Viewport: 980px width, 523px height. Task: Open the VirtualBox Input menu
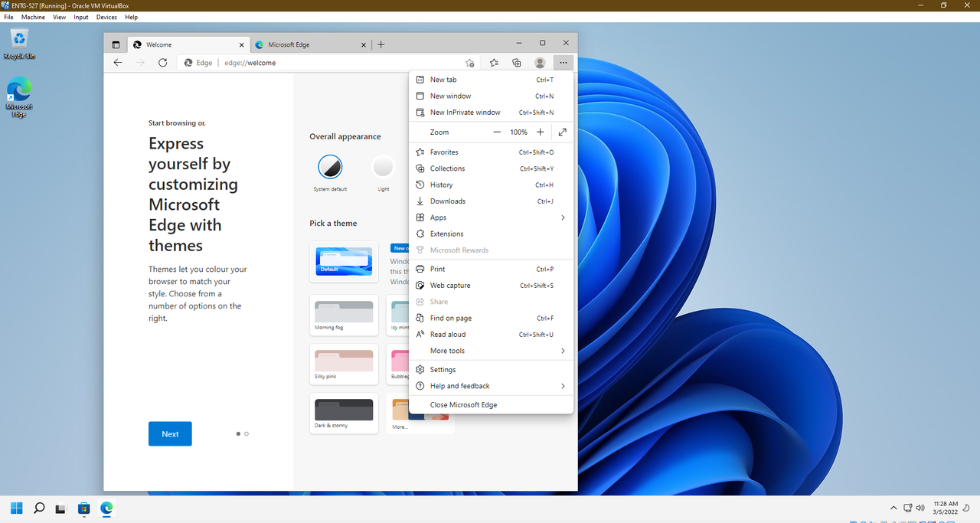tap(81, 17)
